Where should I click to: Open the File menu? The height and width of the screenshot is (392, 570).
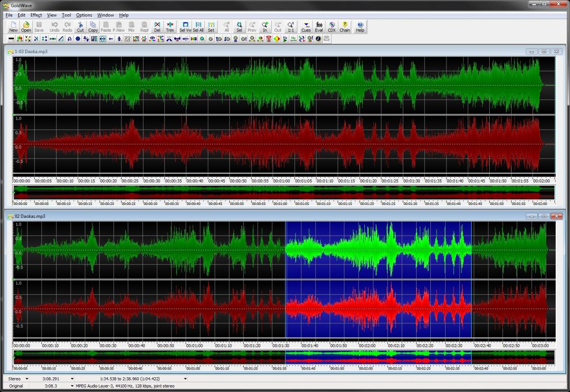[x=9, y=15]
